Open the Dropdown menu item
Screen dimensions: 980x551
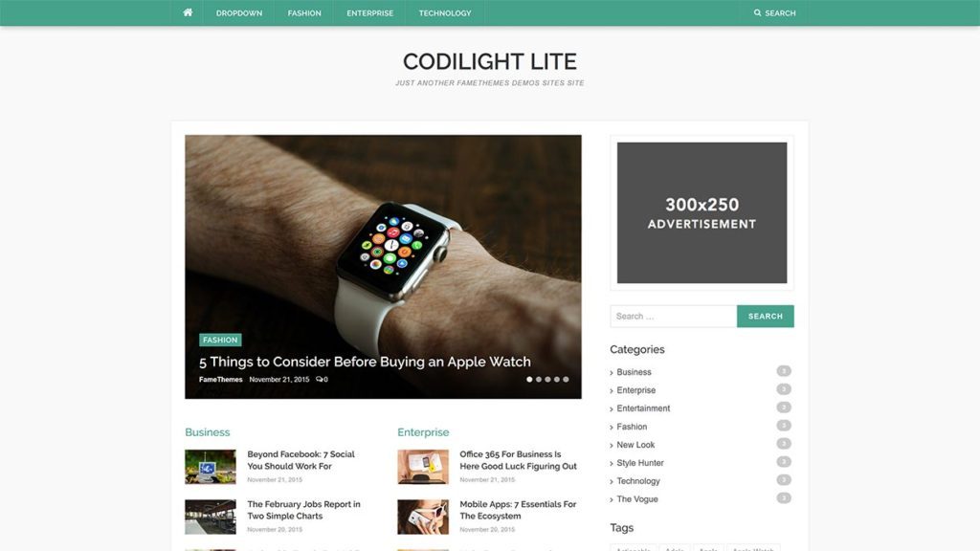click(238, 13)
